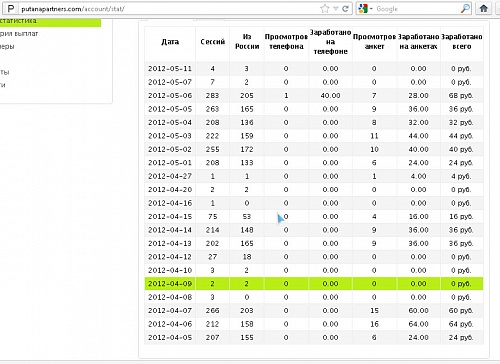Screen dimensions: 500x364
Task: Select date cell 2012-05-06
Action: pyautogui.click(x=170, y=96)
